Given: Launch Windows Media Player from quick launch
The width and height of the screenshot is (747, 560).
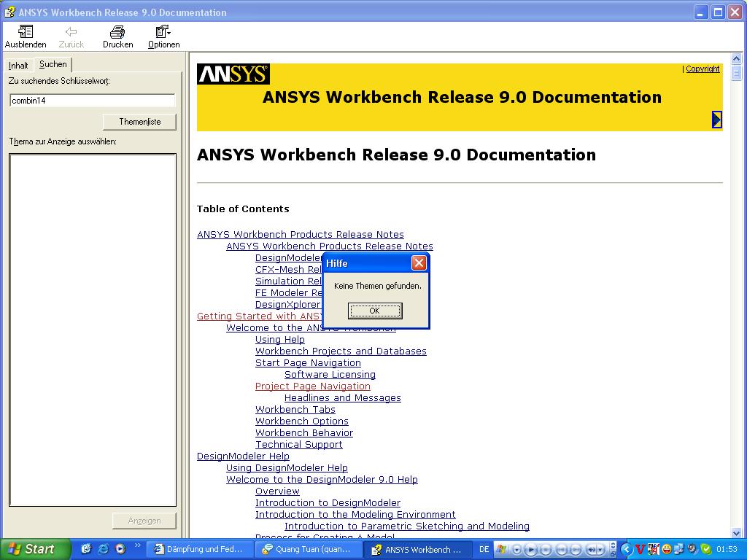Looking at the screenshot, I should point(120,549).
